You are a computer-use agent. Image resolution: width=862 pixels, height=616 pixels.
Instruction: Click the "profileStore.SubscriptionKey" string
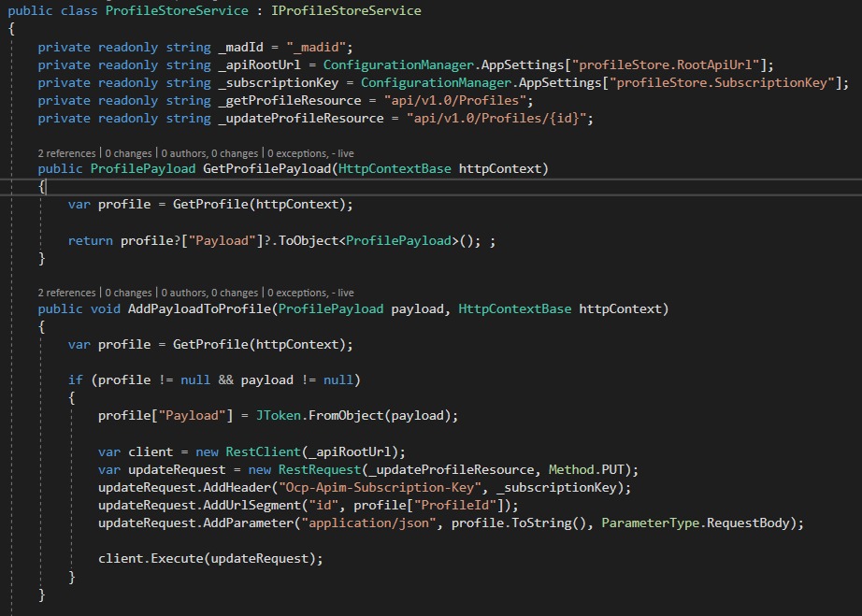pos(723,82)
